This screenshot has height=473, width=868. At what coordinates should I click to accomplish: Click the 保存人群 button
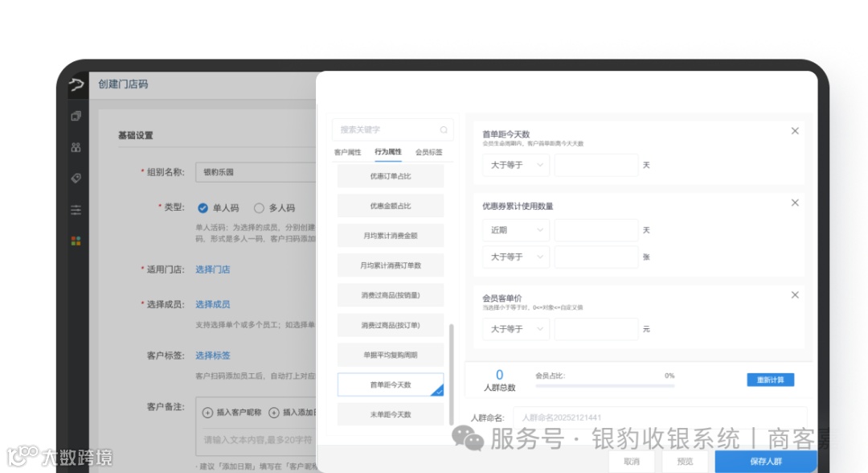click(766, 462)
